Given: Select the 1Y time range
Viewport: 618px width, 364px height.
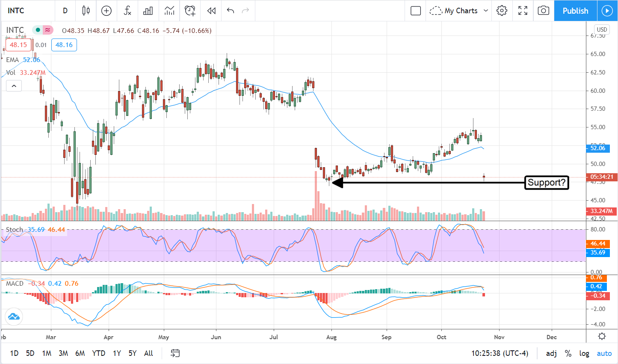Looking at the screenshot, I should (x=117, y=353).
